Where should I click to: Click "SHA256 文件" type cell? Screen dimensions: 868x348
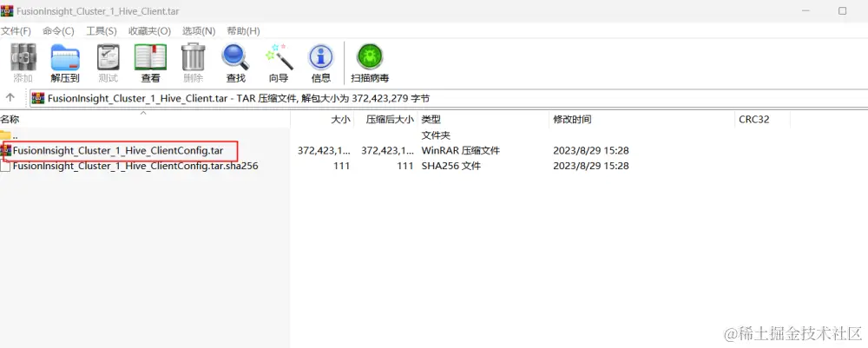450,166
